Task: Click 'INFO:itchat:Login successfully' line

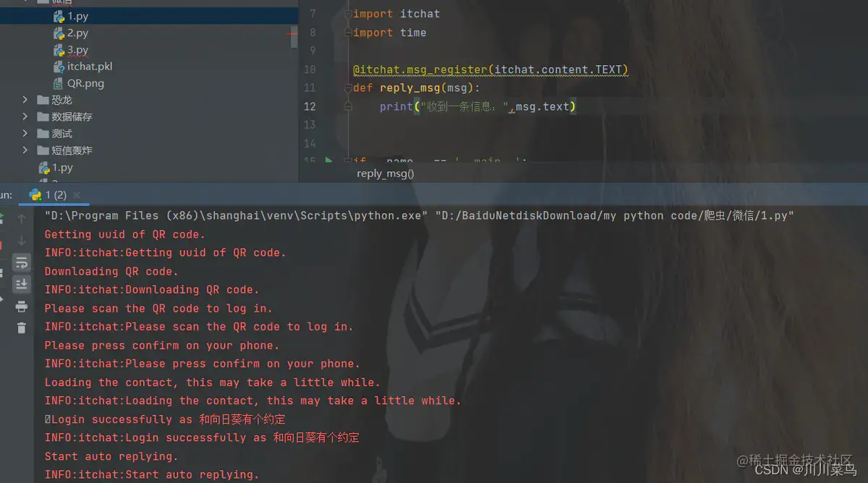Action: click(203, 437)
